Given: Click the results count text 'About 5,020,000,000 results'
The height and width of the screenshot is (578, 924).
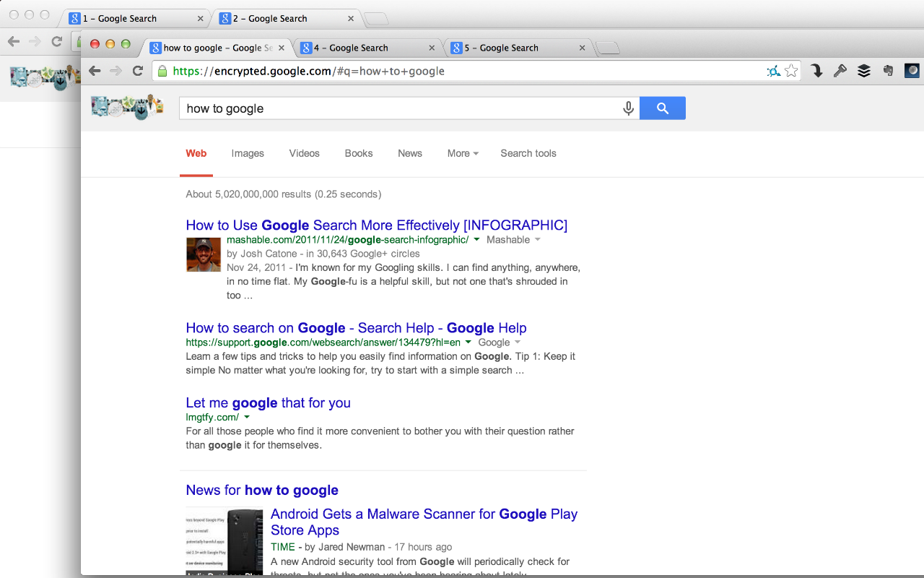Looking at the screenshot, I should (x=248, y=194).
